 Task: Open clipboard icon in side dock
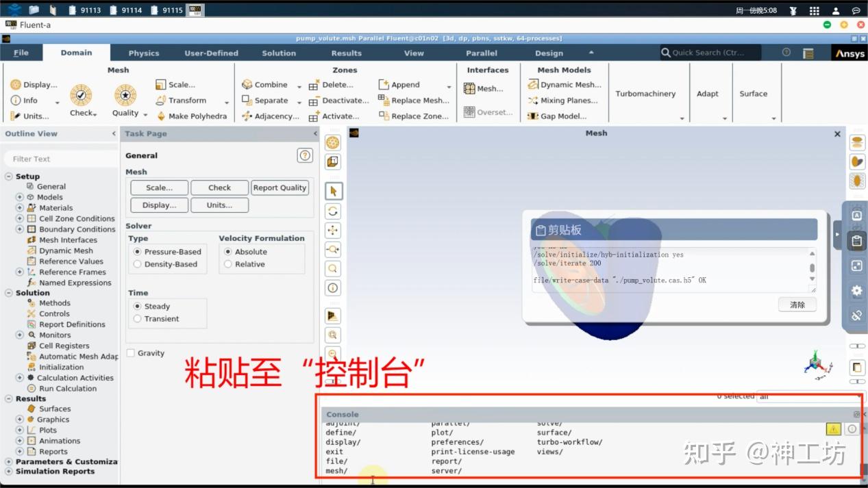pyautogui.click(x=856, y=241)
